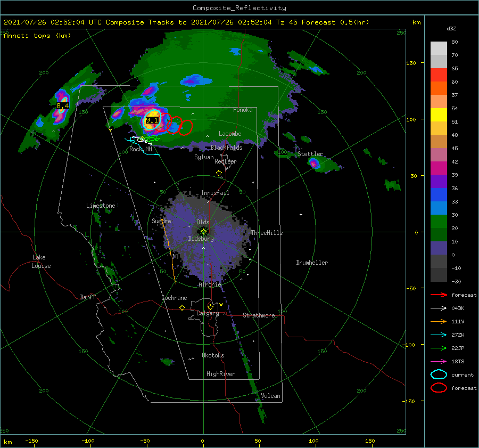479x448 pixels.
Task: Click the 'Airdrie' city label
Action: (x=210, y=284)
